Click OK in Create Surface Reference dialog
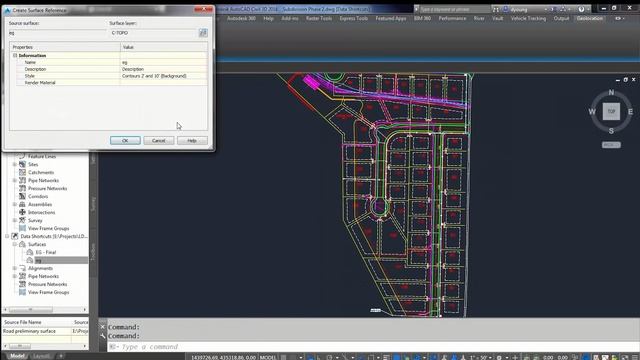640x360 pixels. coord(125,140)
